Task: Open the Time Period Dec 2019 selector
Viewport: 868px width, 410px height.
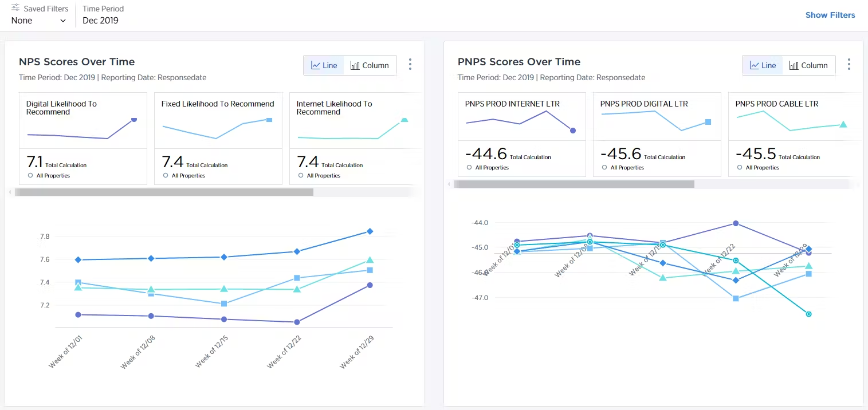Action: pyautogui.click(x=101, y=21)
